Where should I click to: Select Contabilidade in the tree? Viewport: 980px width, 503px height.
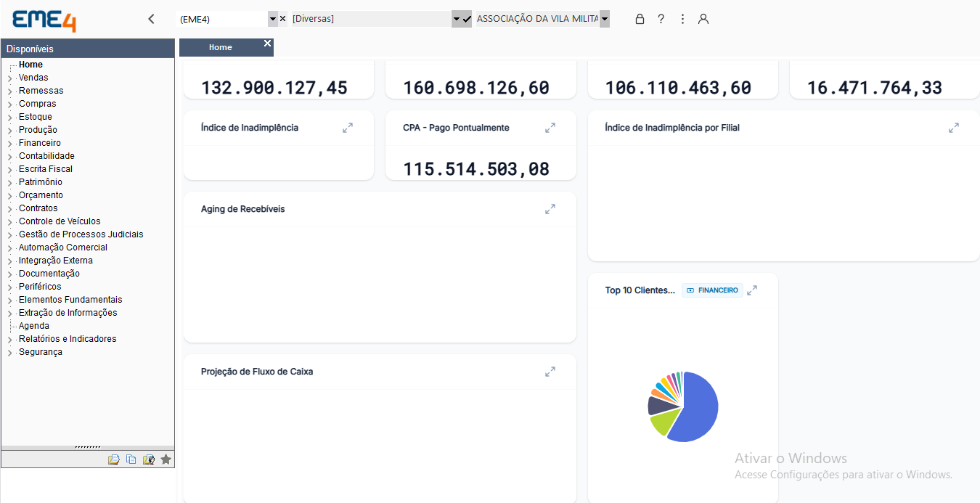pyautogui.click(x=46, y=156)
